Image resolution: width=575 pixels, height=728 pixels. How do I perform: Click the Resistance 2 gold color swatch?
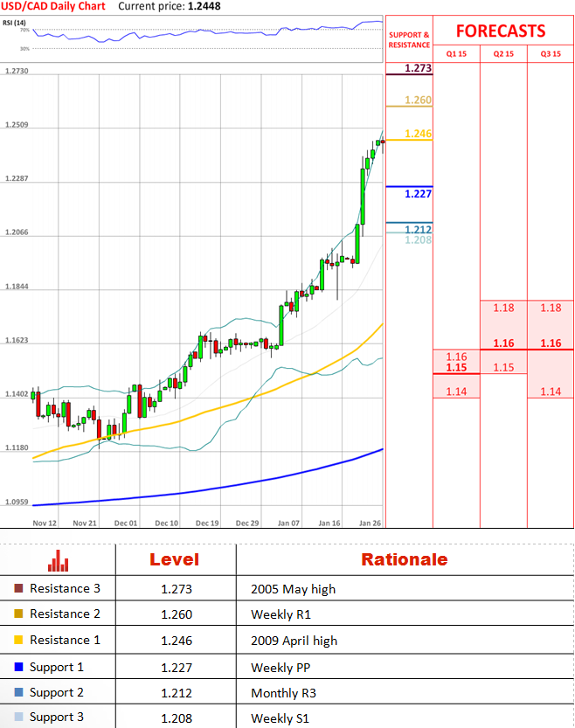click(18, 614)
